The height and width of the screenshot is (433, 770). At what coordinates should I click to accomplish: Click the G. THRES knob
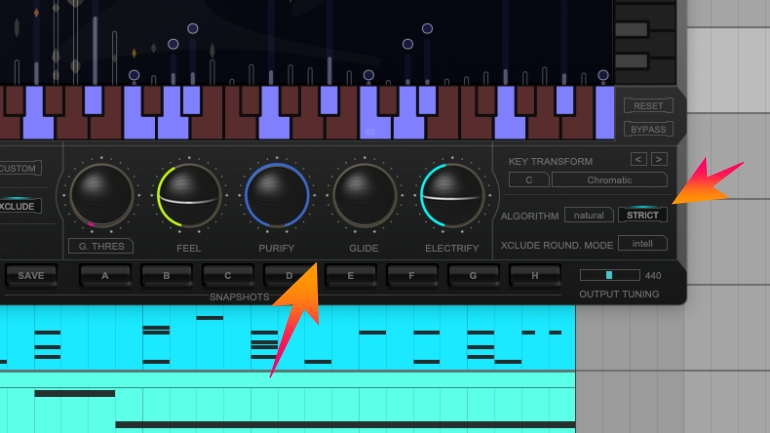tap(101, 196)
